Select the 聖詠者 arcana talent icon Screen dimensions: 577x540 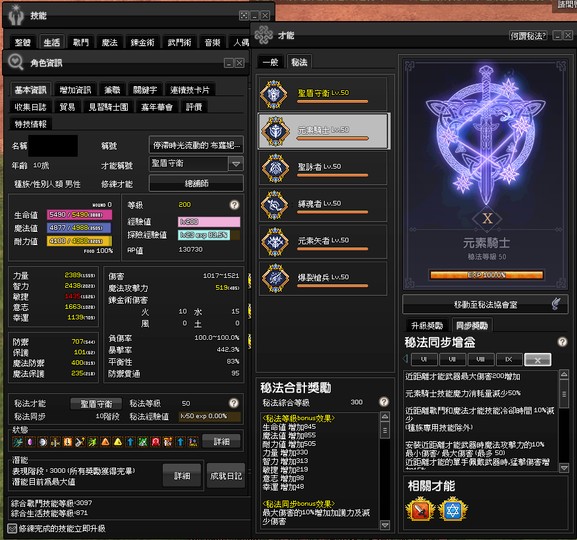(x=275, y=168)
